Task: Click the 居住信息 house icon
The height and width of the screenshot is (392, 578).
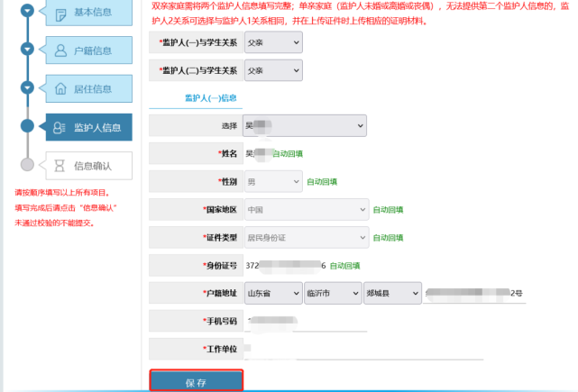Action: 60,89
